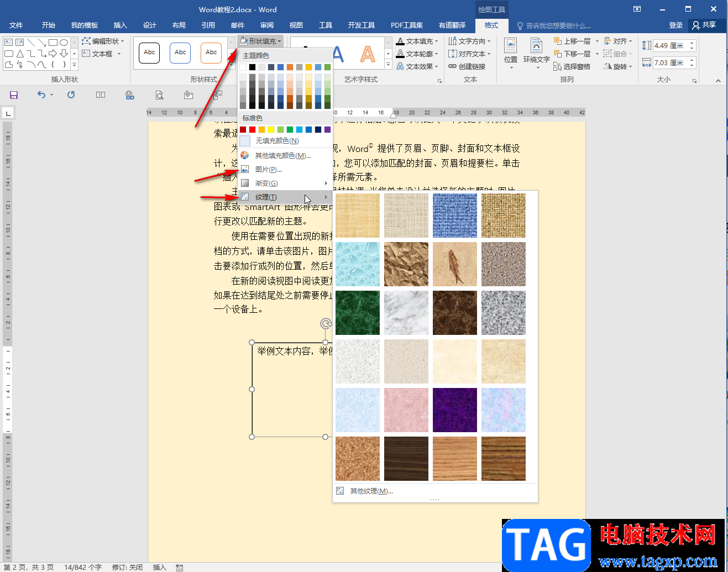Click the black-outlined Abc shape style

(149, 53)
